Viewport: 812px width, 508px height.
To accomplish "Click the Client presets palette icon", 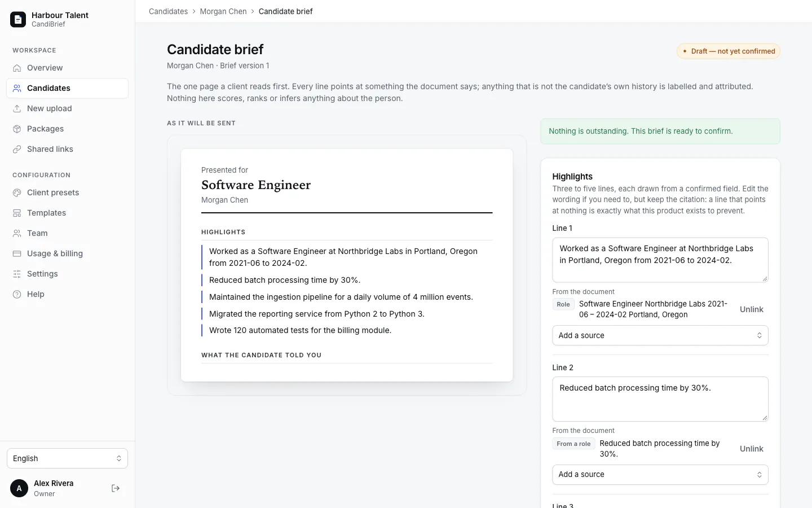I will click(x=17, y=192).
